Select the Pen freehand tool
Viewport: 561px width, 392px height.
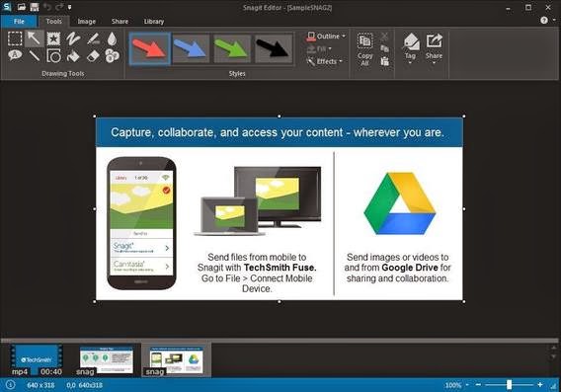click(73, 39)
